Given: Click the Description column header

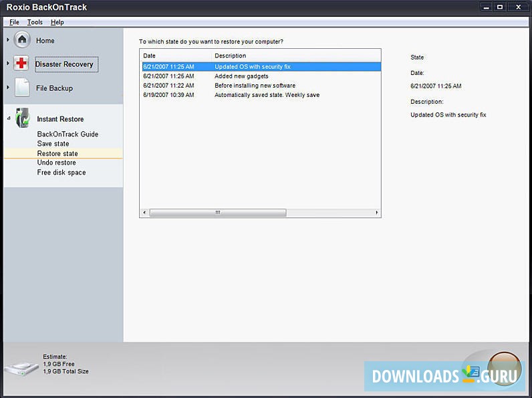Looking at the screenshot, I should 296,56.
